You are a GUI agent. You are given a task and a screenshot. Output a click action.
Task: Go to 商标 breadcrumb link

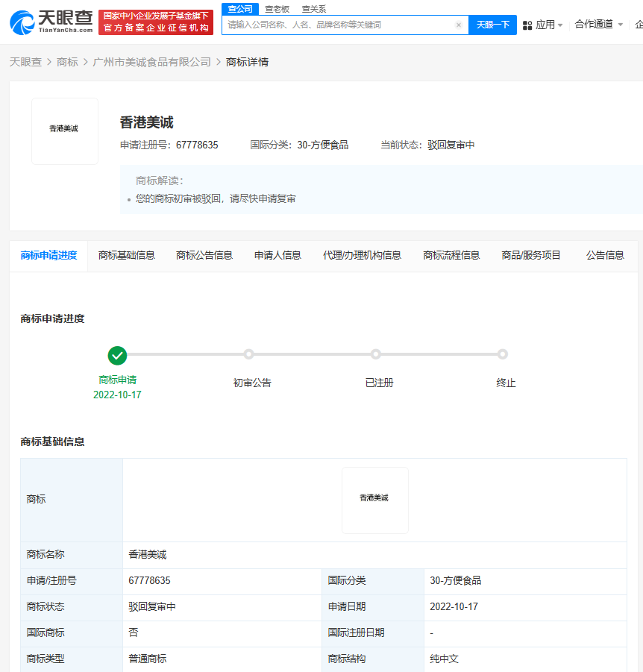67,62
